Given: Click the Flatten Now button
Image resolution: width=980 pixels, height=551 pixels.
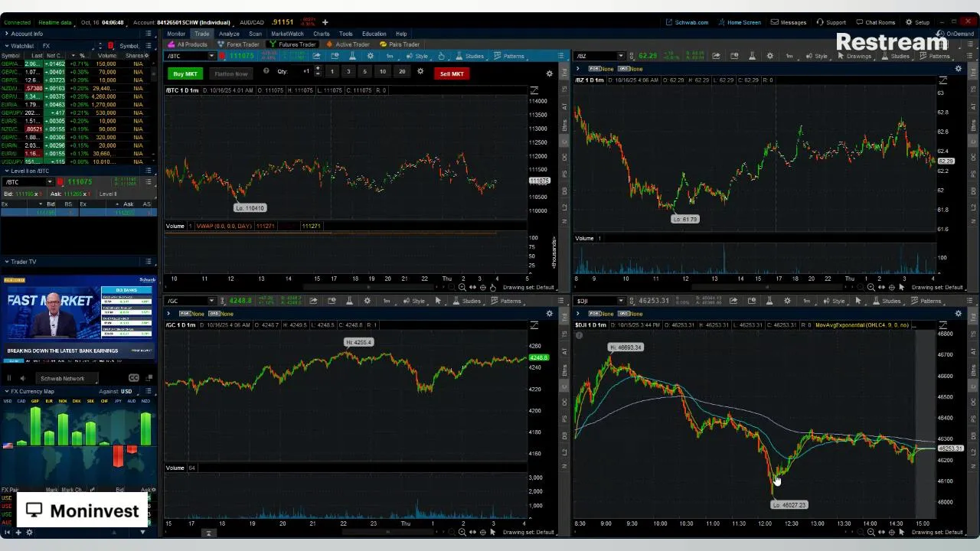Looking at the screenshot, I should tap(231, 73).
